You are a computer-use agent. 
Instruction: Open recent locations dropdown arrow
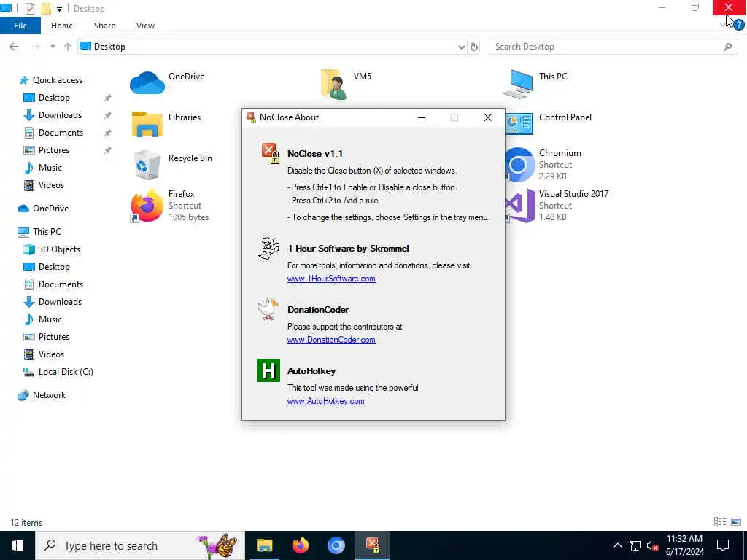tap(53, 47)
